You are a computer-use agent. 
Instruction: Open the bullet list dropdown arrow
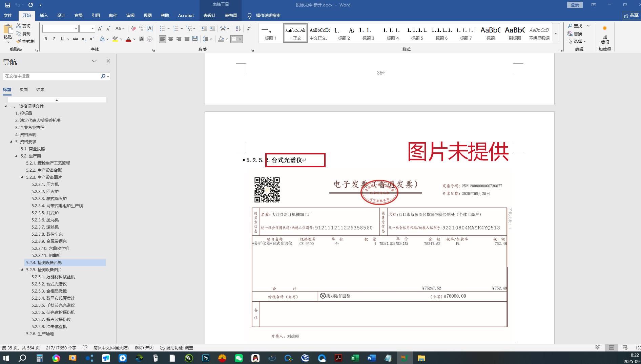click(x=169, y=29)
